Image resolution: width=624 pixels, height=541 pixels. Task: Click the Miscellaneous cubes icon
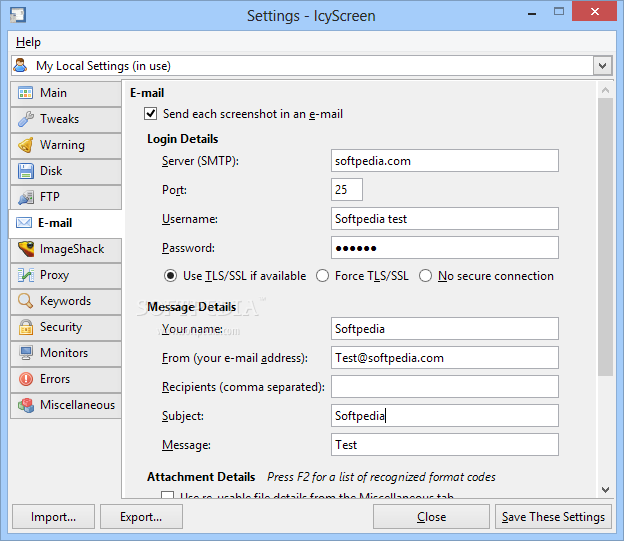point(25,405)
